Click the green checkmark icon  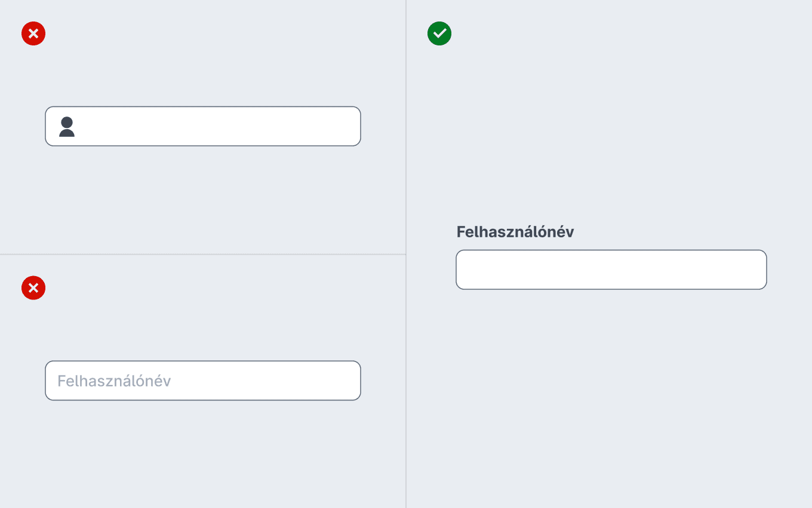(x=439, y=33)
